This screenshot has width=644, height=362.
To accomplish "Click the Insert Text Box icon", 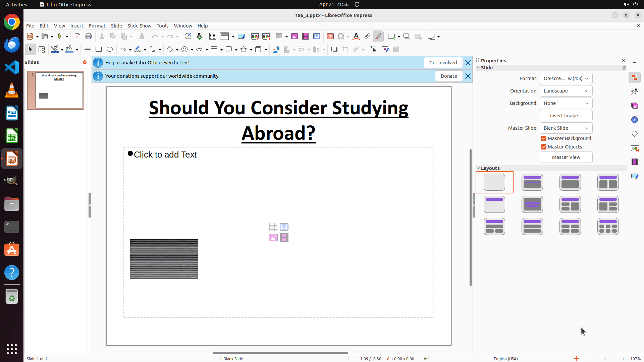I will (x=330, y=37).
